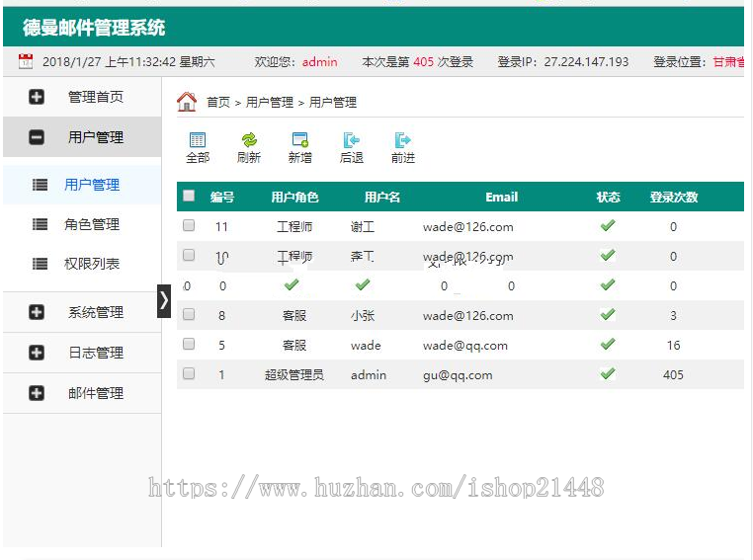
Task: Check the box for user 李工
Action: point(189,255)
